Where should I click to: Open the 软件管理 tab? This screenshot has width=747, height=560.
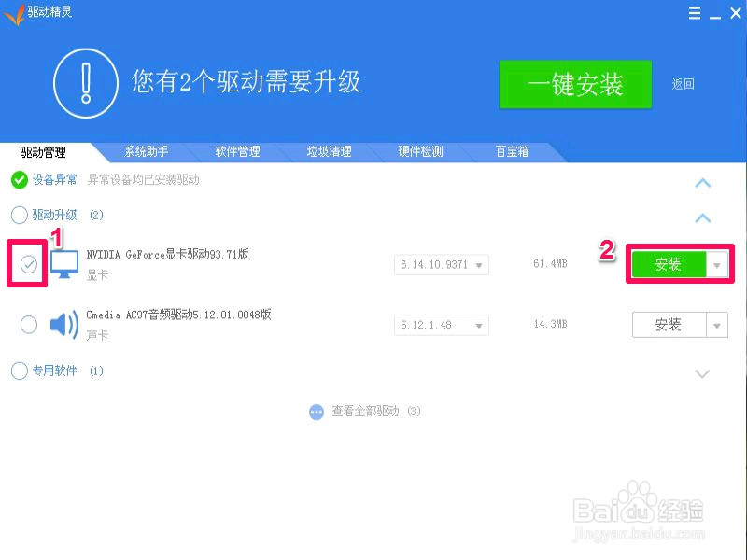pyautogui.click(x=238, y=152)
